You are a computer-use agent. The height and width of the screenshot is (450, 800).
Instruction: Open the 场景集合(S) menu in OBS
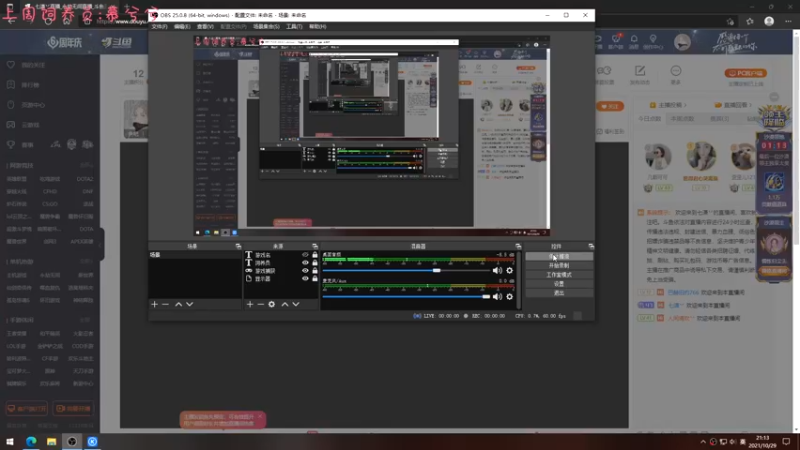pyautogui.click(x=266, y=27)
